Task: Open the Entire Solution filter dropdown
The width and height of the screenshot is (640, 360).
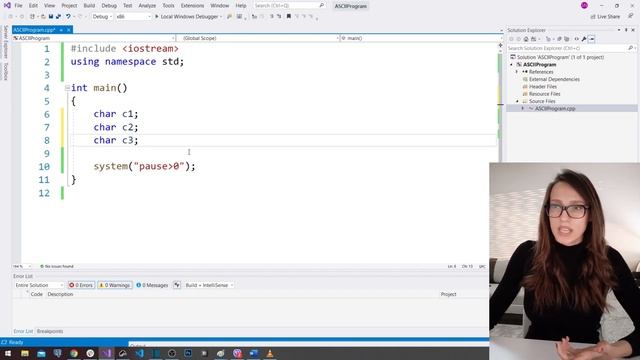Action: [x=39, y=285]
